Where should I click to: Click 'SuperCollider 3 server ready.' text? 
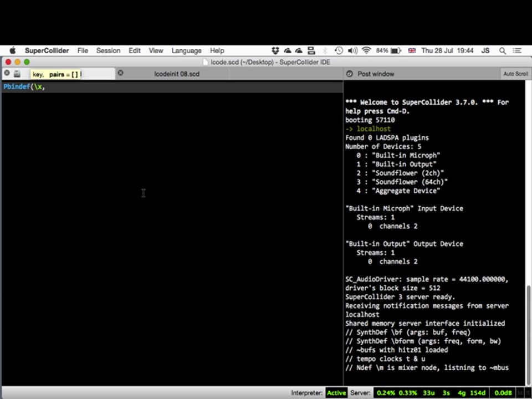[400, 297]
